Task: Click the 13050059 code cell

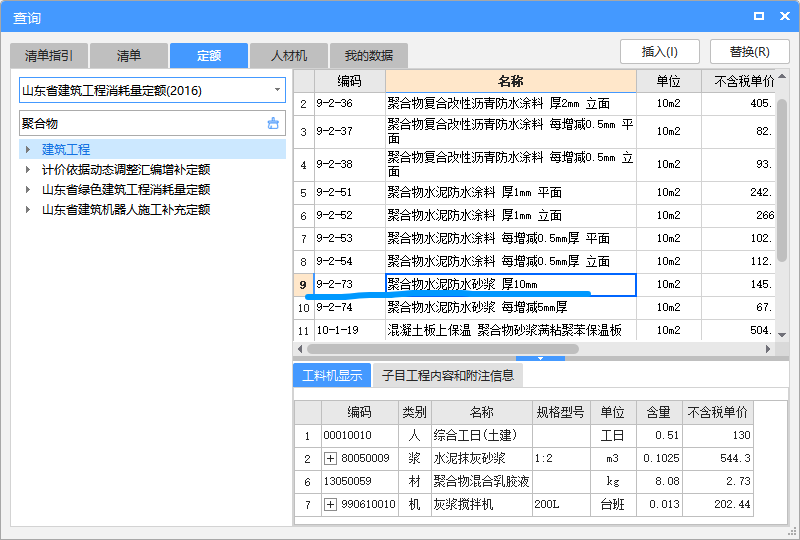Action: click(x=360, y=481)
